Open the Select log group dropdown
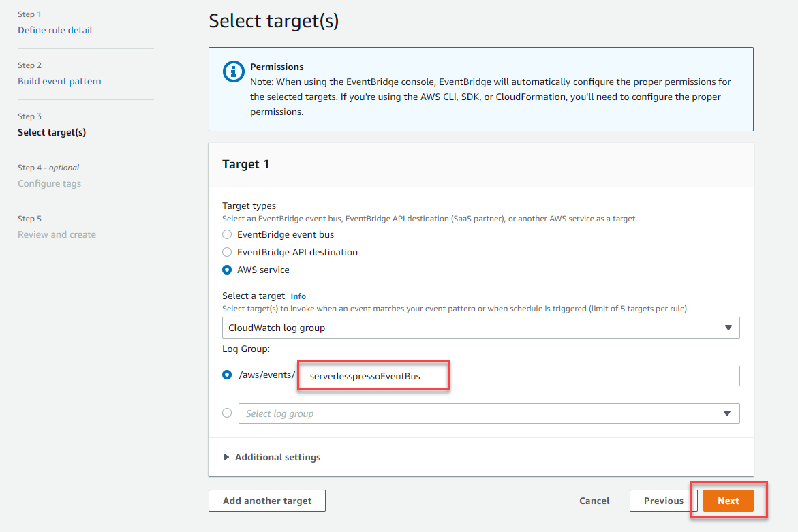The width and height of the screenshot is (798, 532). (x=489, y=413)
